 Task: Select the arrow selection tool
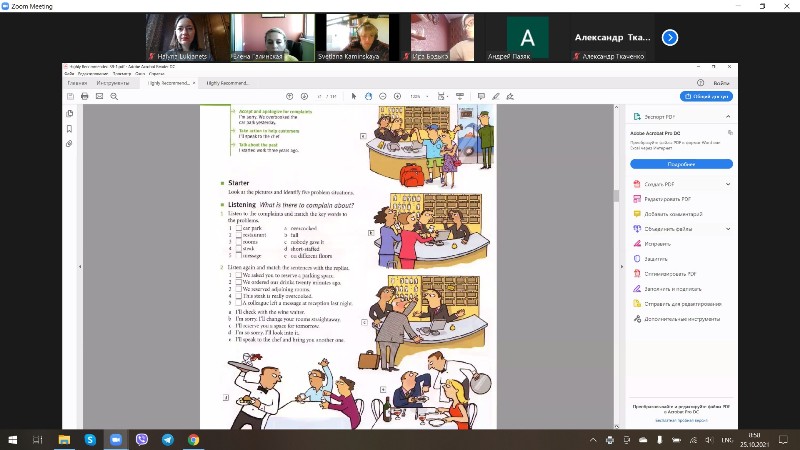pyautogui.click(x=354, y=96)
